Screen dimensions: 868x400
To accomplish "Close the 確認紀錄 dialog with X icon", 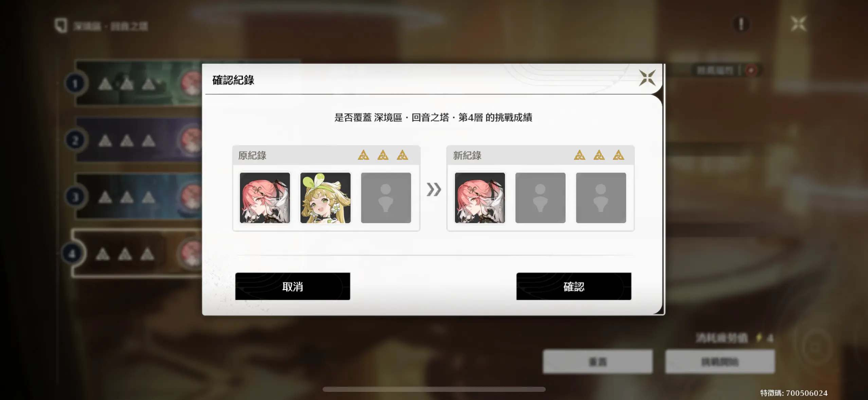I will 647,78.
